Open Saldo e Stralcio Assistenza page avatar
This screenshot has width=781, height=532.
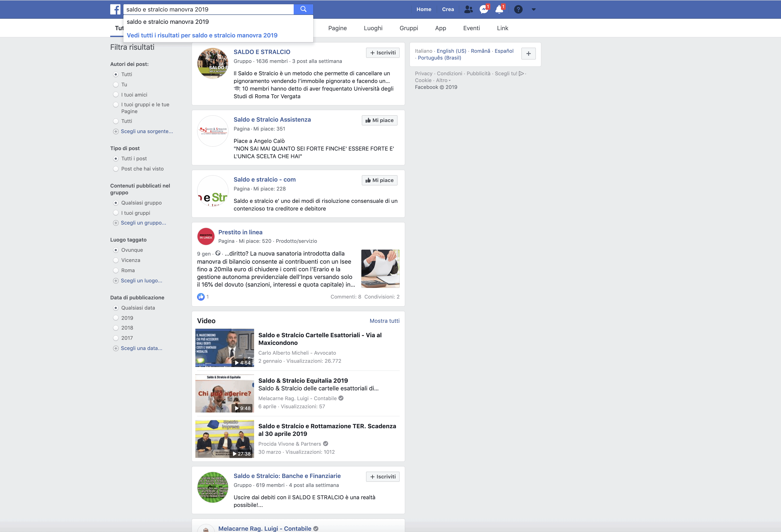coord(213,131)
